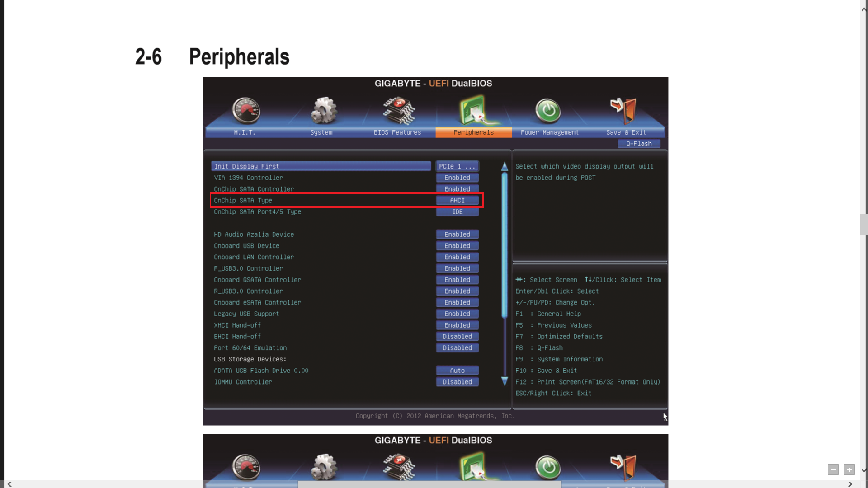Open the Onboard USB Device Enabled value

coord(458,246)
